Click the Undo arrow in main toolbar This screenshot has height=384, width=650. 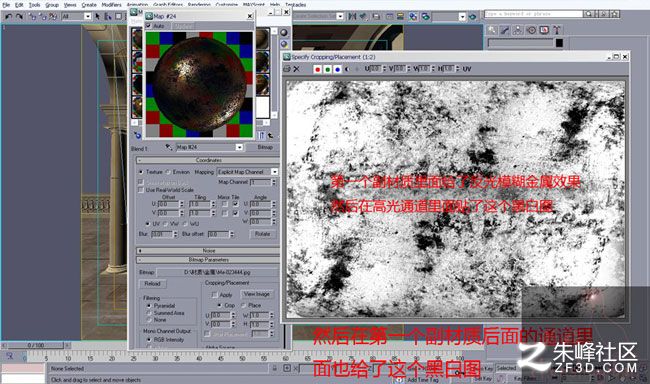pyautogui.click(x=8, y=16)
